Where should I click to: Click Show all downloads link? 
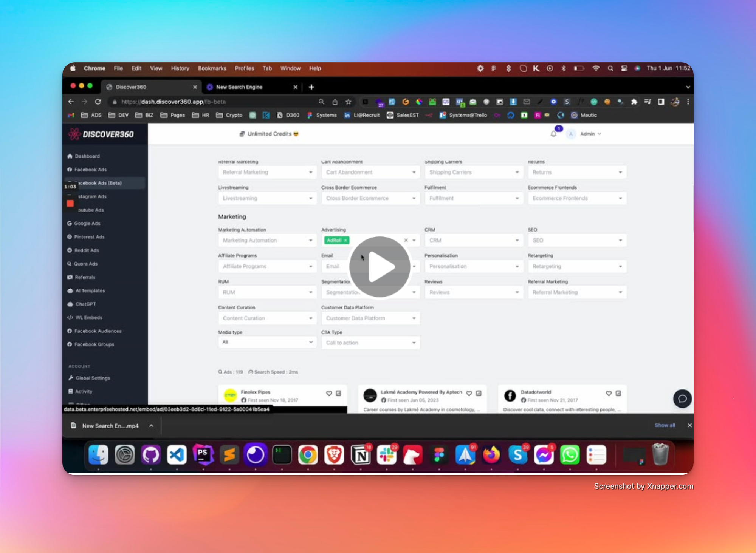pos(665,425)
